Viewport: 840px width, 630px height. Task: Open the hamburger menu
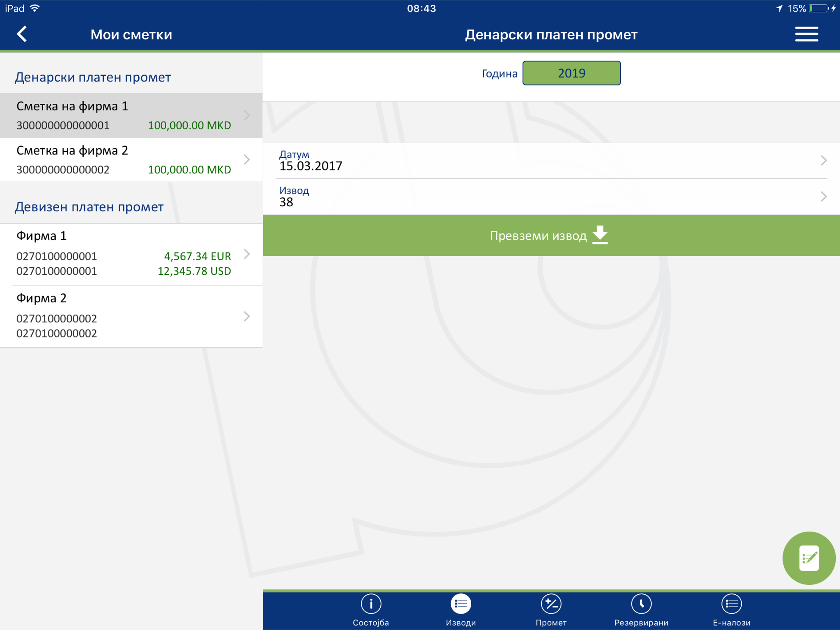point(806,34)
